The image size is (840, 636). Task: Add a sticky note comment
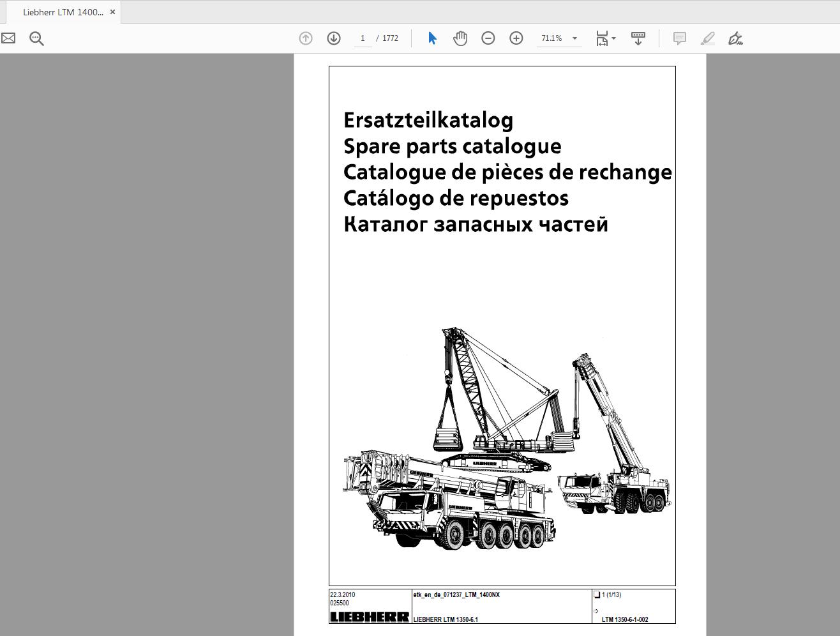[x=680, y=38]
